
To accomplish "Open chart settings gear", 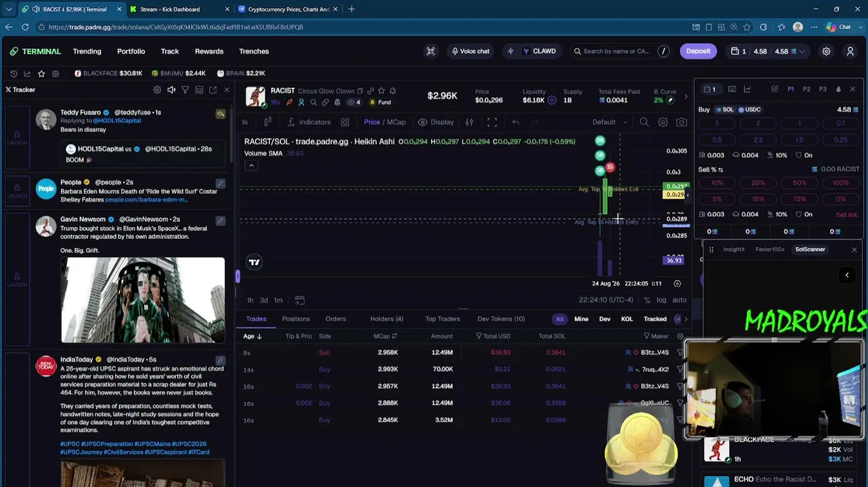I will [663, 122].
